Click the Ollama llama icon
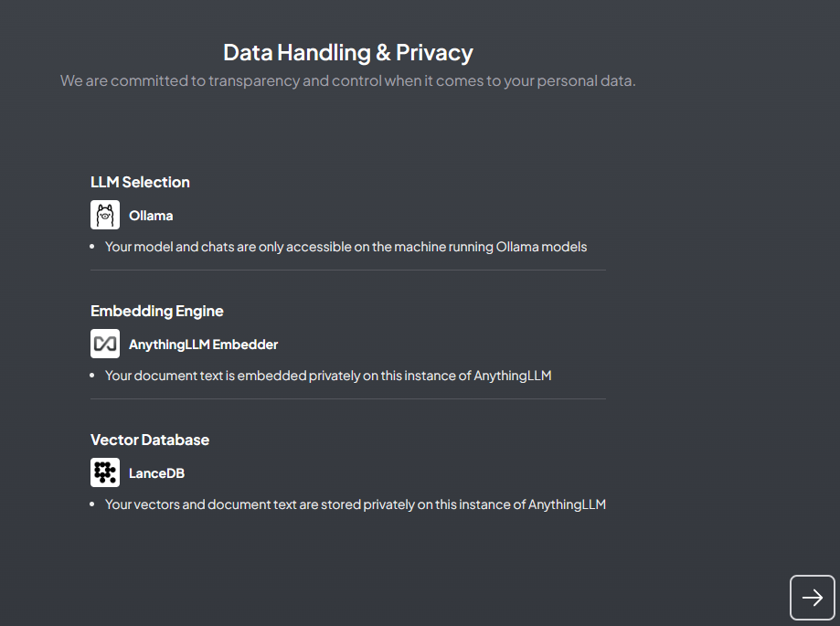 (105, 215)
